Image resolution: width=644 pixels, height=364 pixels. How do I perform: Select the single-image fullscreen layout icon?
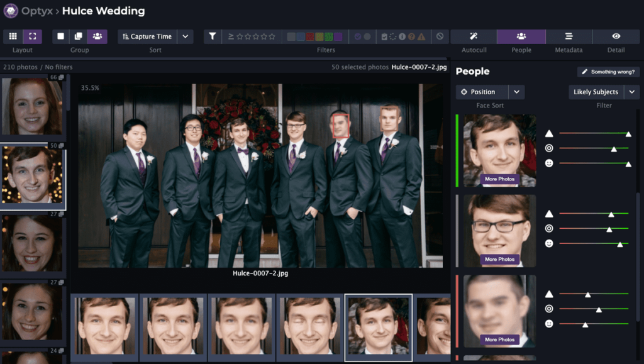click(x=33, y=36)
